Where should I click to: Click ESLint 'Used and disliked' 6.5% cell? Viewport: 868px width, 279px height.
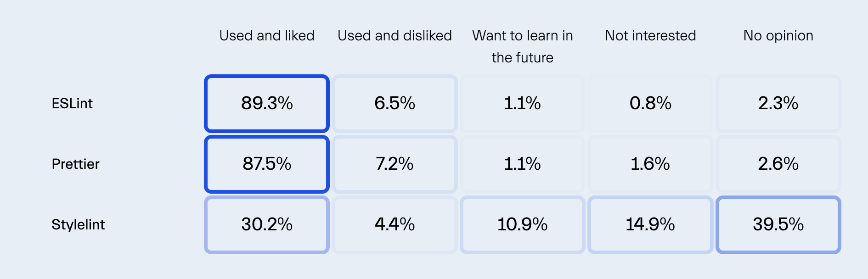pos(395,104)
